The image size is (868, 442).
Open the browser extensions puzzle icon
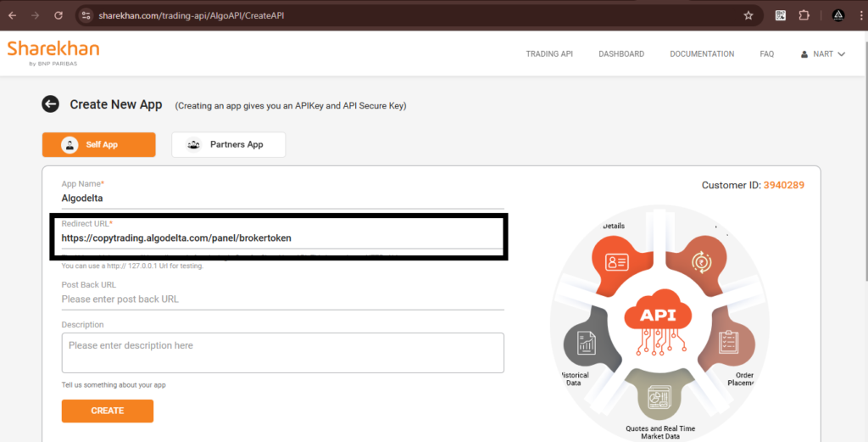pyautogui.click(x=804, y=15)
